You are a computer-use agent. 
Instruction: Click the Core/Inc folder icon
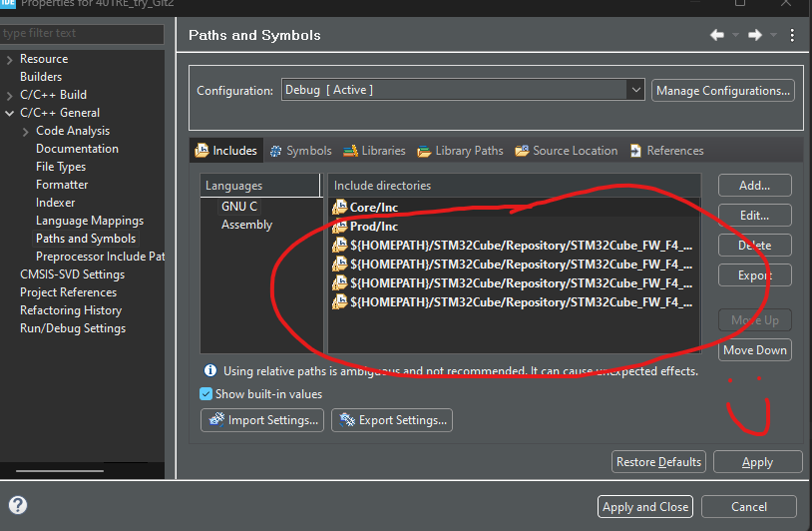click(340, 207)
